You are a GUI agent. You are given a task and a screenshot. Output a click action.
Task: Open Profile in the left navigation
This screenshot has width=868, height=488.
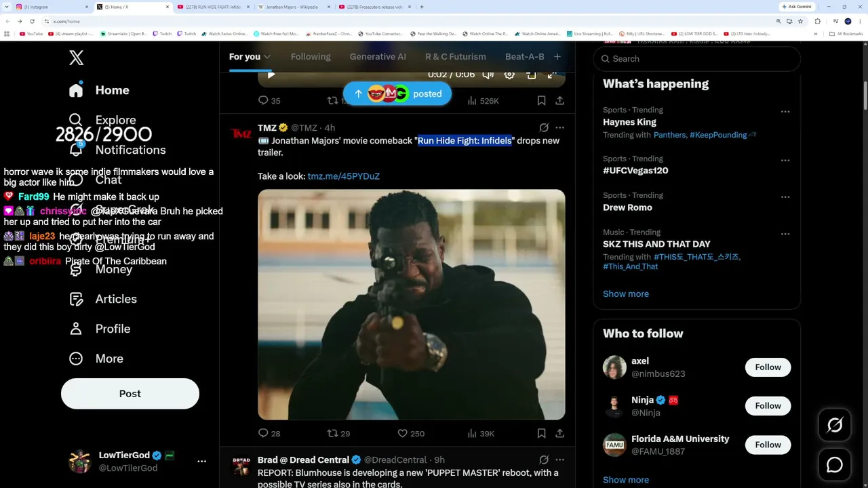[100, 329]
